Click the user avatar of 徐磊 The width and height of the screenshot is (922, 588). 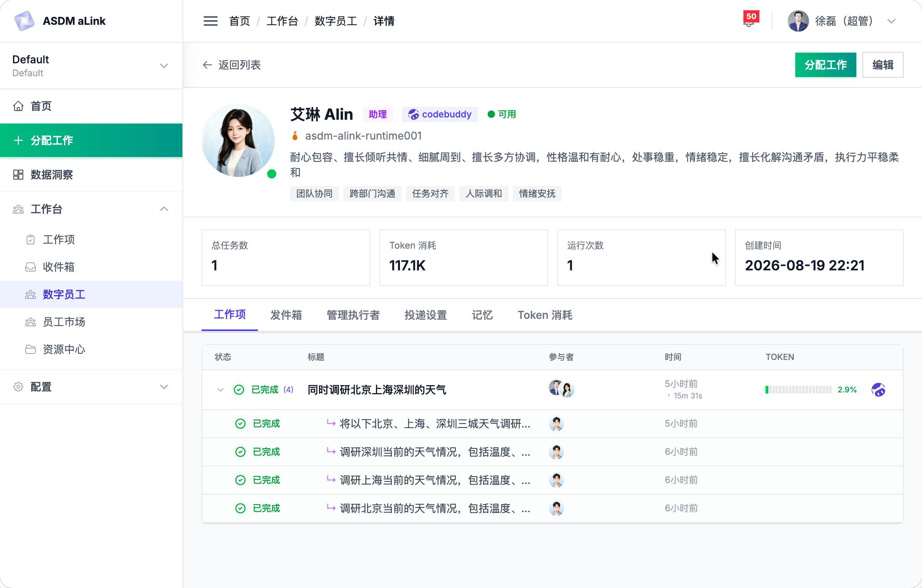tap(798, 21)
